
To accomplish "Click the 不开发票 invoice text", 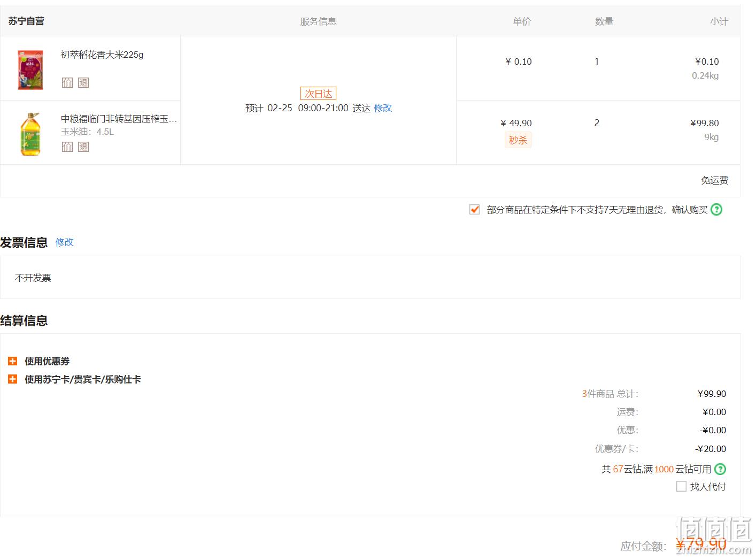I will [33, 278].
